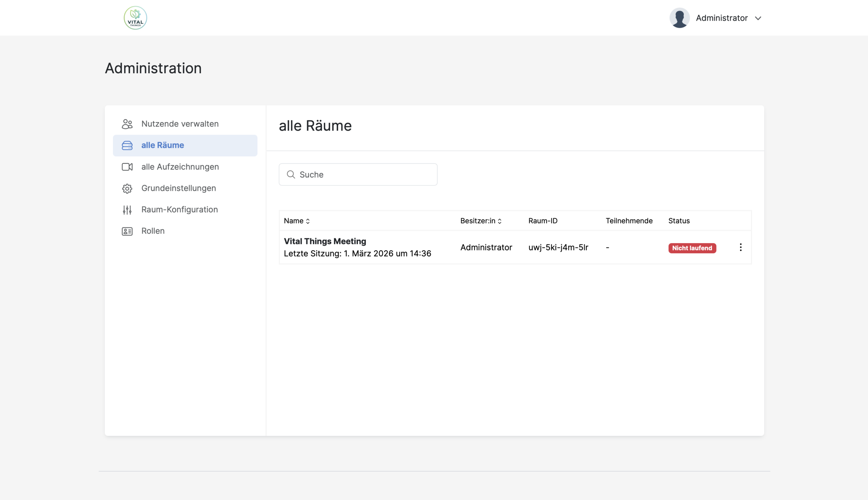The width and height of the screenshot is (868, 500).
Task: Click the Rollen ID card icon
Action: pos(127,232)
